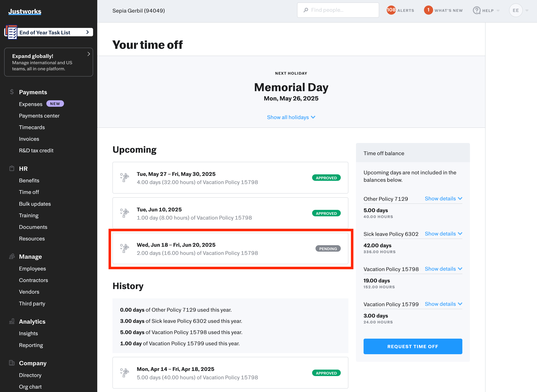Click the Payments dollar sign icon
Image resolution: width=537 pixels, height=392 pixels.
(x=12, y=92)
